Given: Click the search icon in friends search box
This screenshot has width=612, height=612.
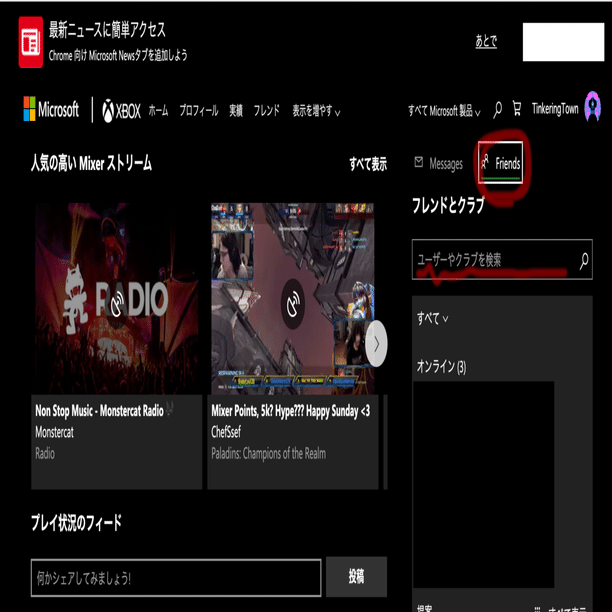Looking at the screenshot, I should [x=584, y=261].
